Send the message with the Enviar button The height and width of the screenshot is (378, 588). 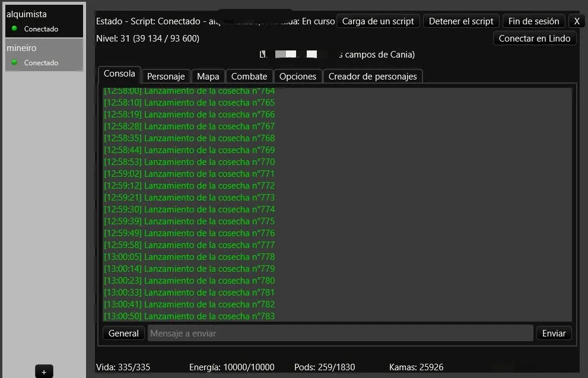[x=554, y=333]
